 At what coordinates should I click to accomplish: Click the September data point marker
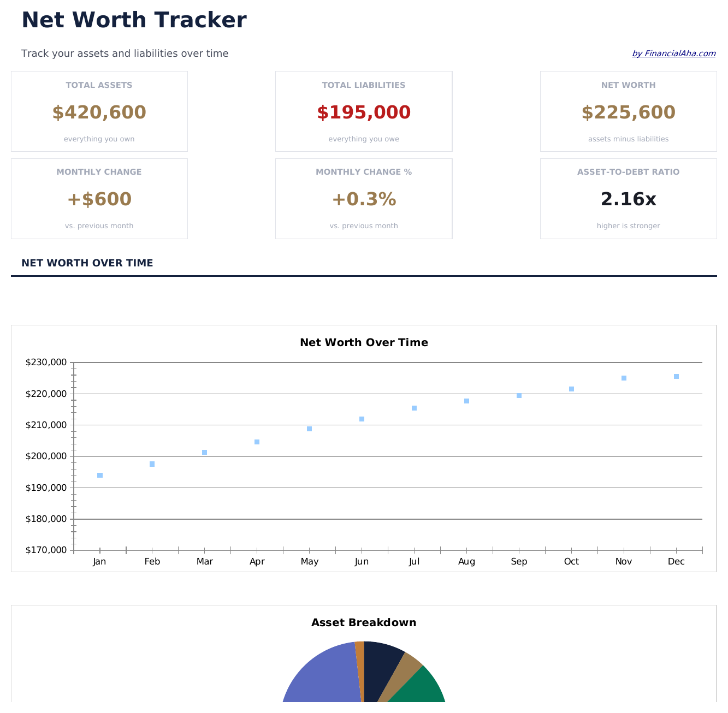click(x=519, y=396)
